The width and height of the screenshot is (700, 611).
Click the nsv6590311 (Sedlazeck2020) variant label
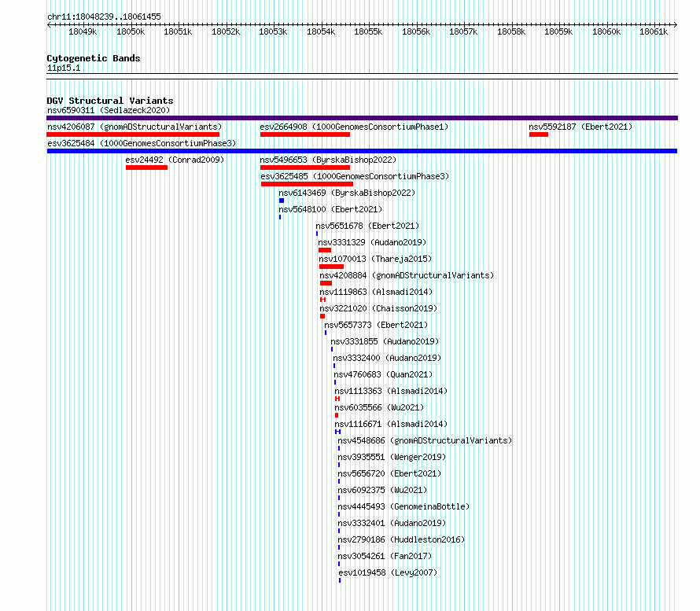(x=109, y=110)
